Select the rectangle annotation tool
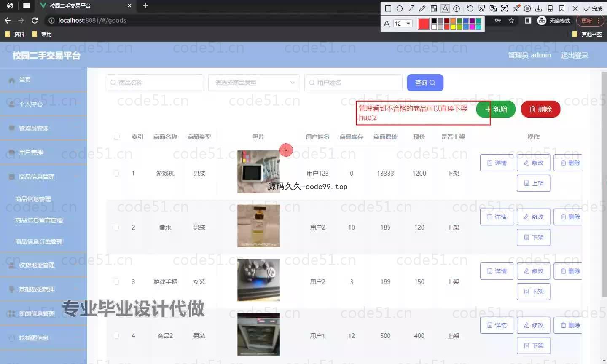 (388, 8)
